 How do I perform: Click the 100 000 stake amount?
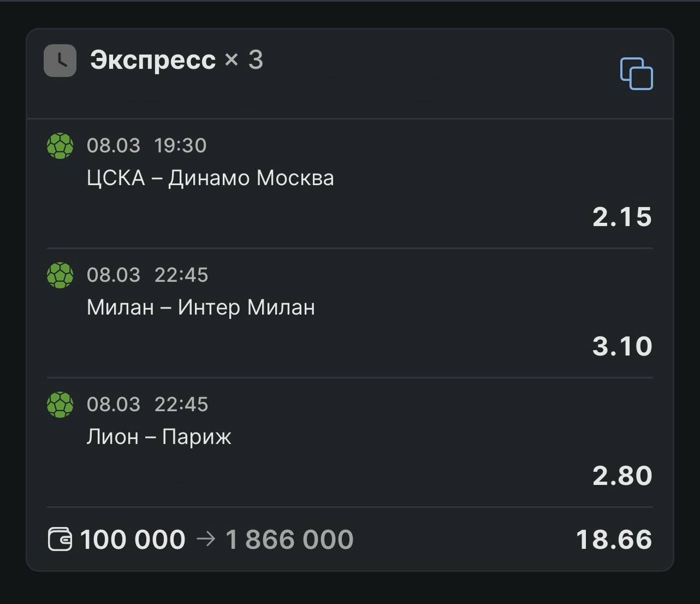point(133,540)
